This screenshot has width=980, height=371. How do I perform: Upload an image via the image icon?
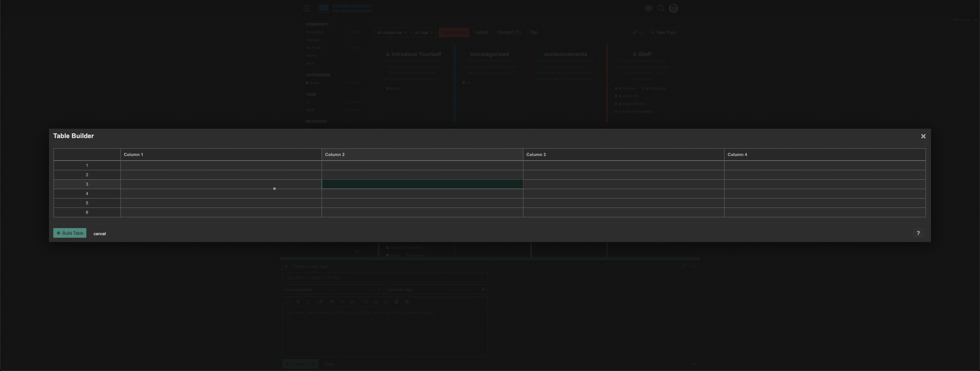click(352, 302)
